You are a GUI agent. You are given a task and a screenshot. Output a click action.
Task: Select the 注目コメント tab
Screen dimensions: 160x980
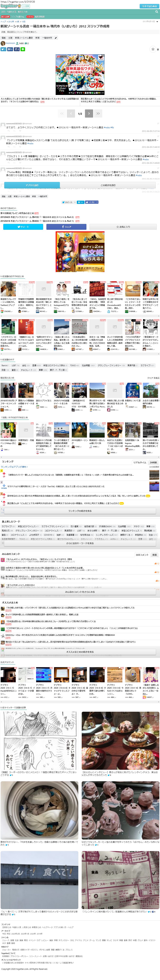(142, 555)
